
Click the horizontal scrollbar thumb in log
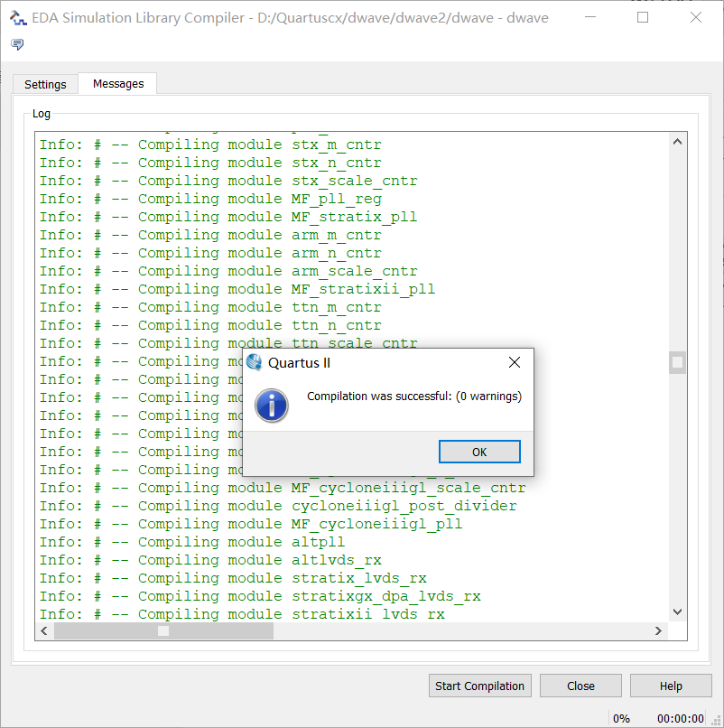pos(163,630)
